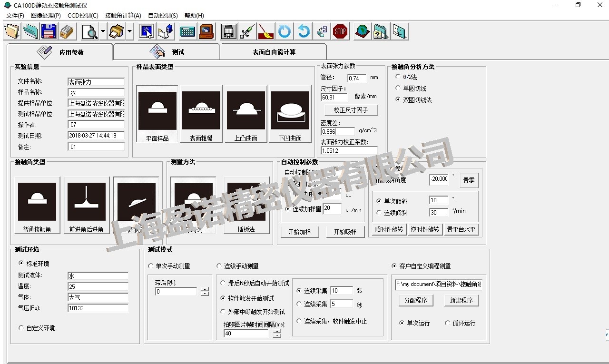Select the θ/2法 analysis method
This screenshot has height=364, width=609.
pyautogui.click(x=398, y=77)
